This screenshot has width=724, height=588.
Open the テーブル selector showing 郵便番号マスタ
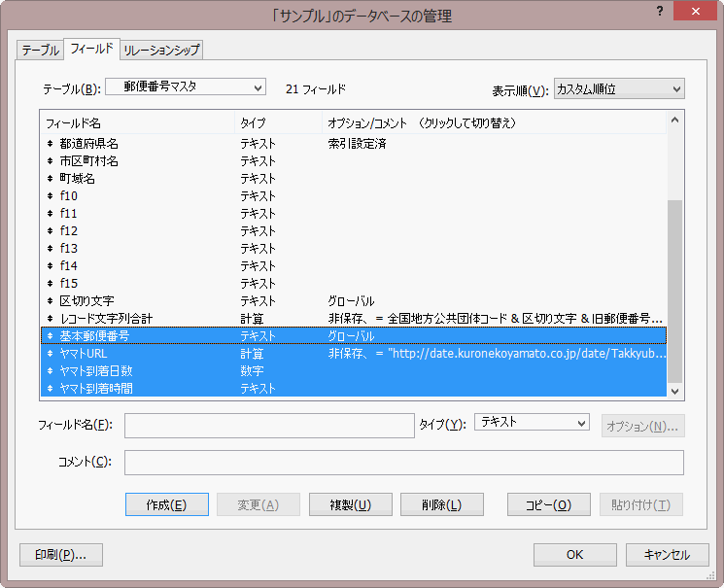coord(186,86)
